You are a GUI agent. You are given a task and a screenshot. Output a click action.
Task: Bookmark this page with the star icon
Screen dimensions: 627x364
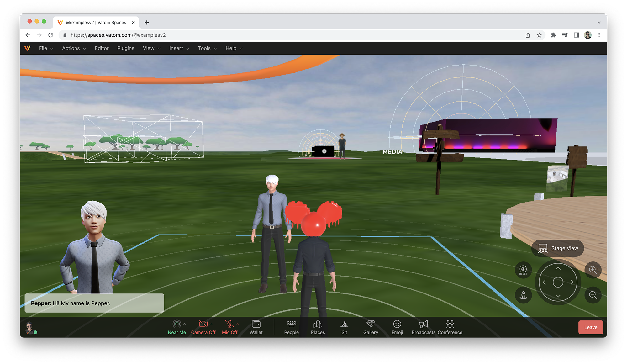(539, 35)
